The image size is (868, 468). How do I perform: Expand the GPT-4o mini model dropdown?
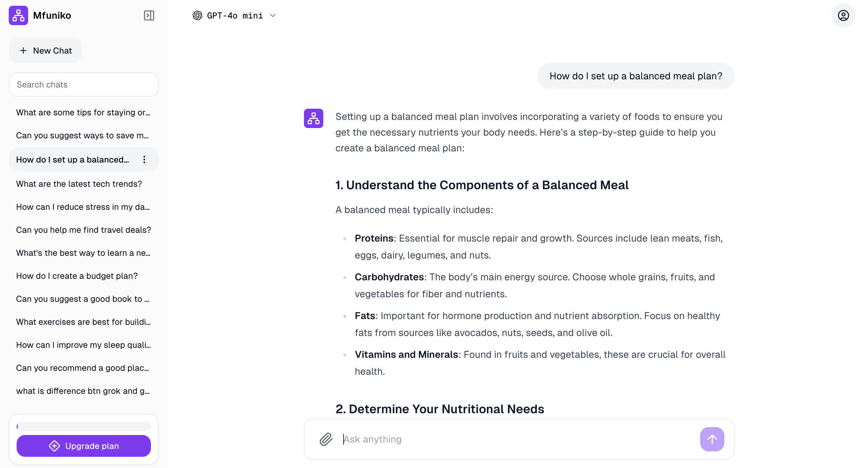[234, 15]
